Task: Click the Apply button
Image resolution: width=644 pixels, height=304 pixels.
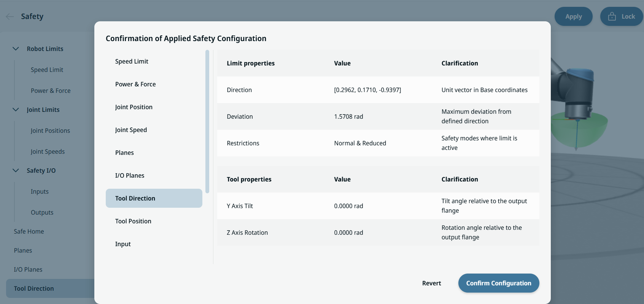Action: click(x=573, y=16)
